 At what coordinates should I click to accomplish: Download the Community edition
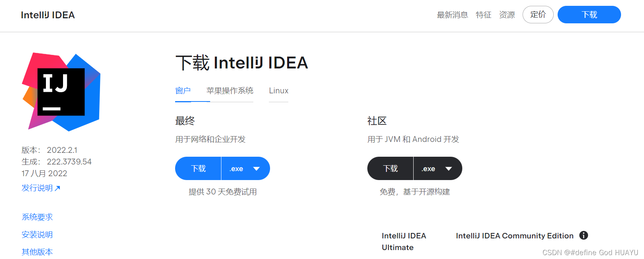(x=390, y=168)
